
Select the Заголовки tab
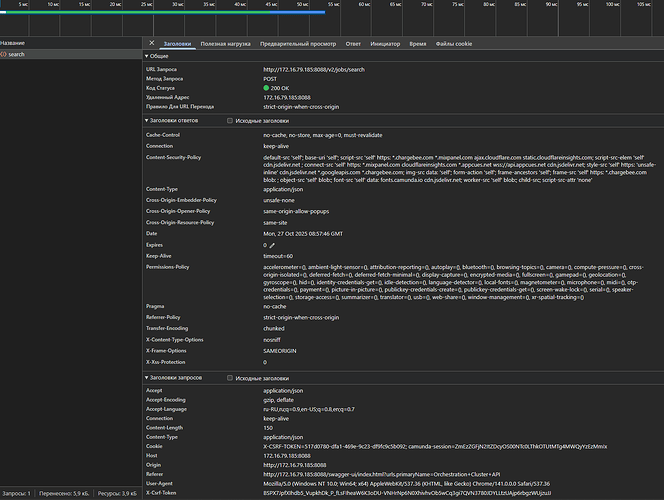point(177,44)
